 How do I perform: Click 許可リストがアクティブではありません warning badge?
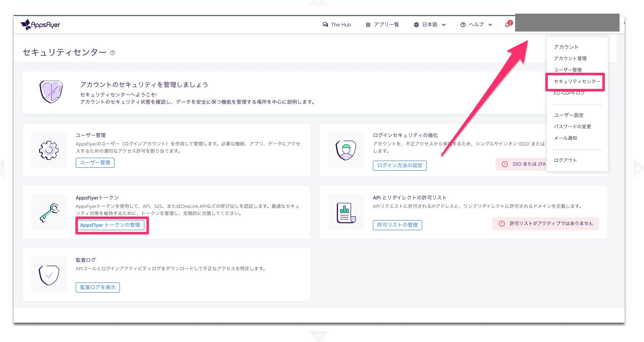pos(546,224)
